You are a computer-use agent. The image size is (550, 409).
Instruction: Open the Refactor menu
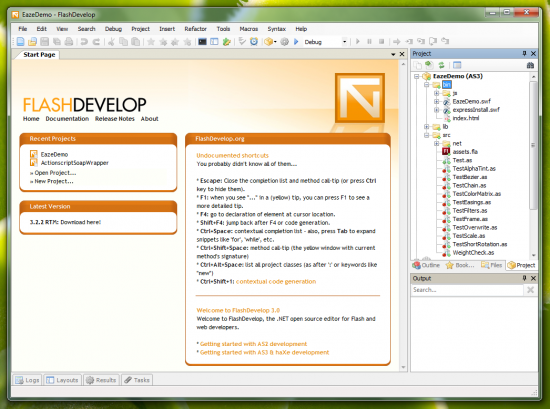coord(195,29)
